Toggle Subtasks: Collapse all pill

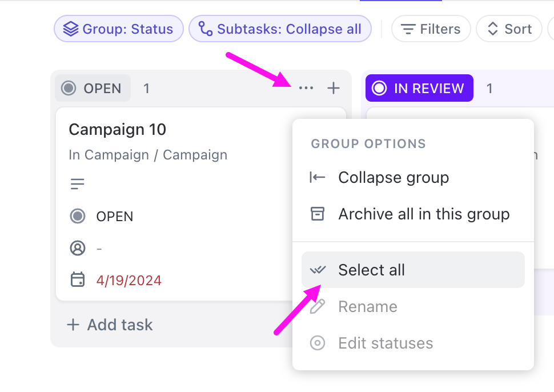pyautogui.click(x=280, y=29)
